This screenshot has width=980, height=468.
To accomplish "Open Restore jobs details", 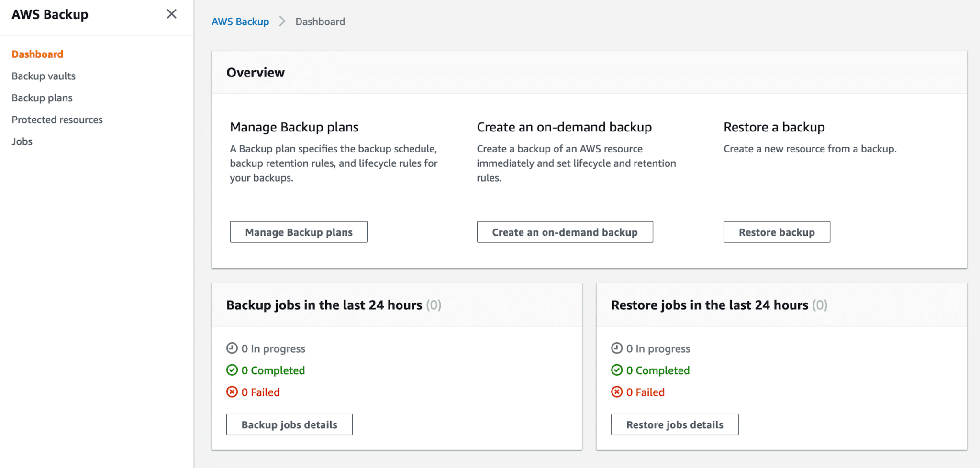I will click(674, 424).
